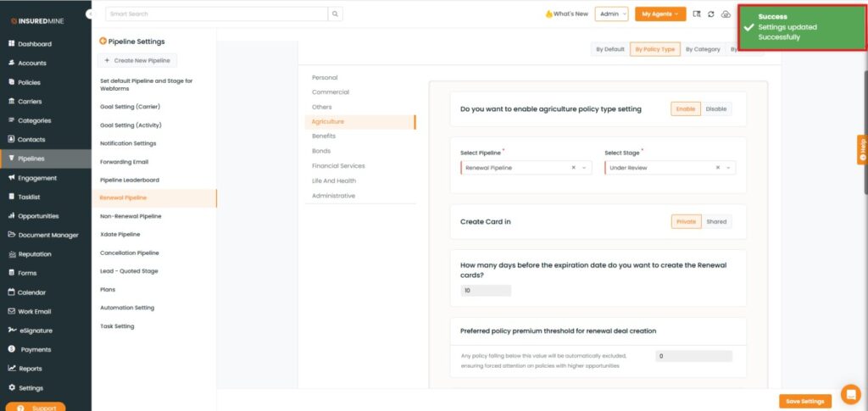The width and height of the screenshot is (868, 411).
Task: Clear the selected Renewal Pipeline value
Action: pos(574,168)
